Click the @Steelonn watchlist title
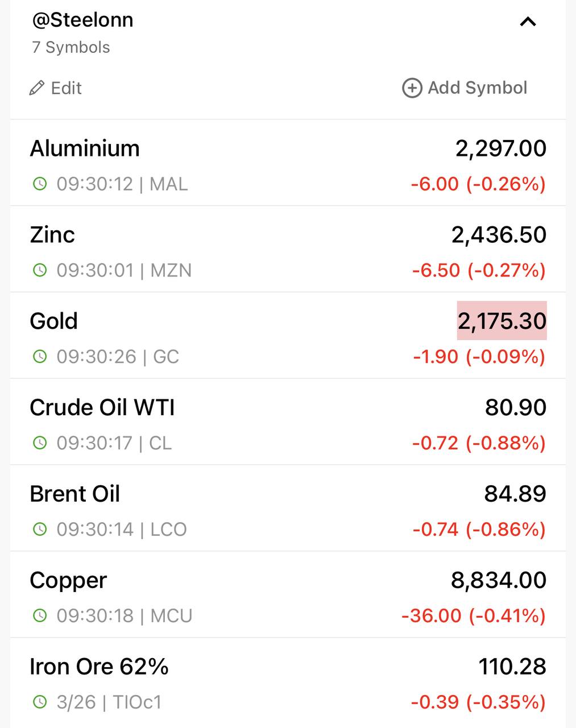Screen dimensions: 576x728 [83, 20]
